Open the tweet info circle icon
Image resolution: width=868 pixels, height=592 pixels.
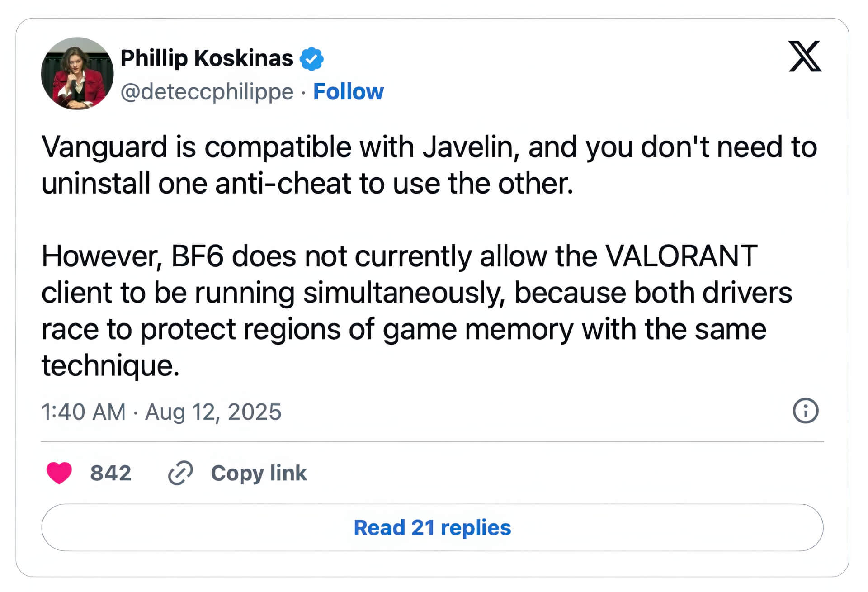805,411
